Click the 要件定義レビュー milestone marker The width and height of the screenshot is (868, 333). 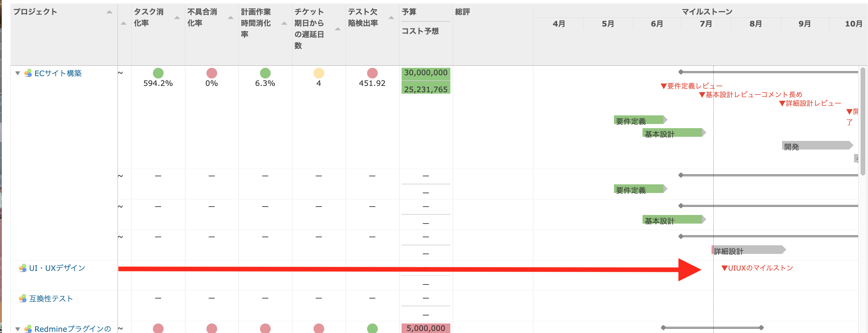click(x=664, y=86)
